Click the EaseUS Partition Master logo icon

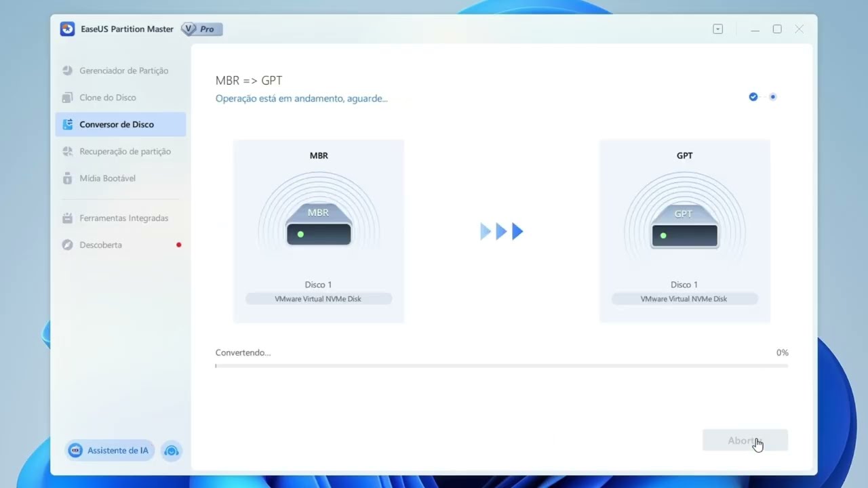click(x=67, y=29)
